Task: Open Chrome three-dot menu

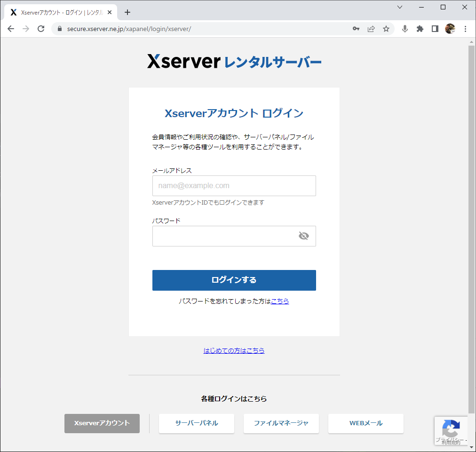Action: tap(465, 29)
